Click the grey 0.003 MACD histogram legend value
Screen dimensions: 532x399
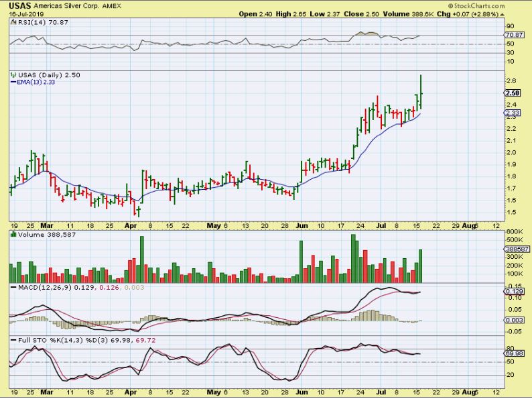135,287
